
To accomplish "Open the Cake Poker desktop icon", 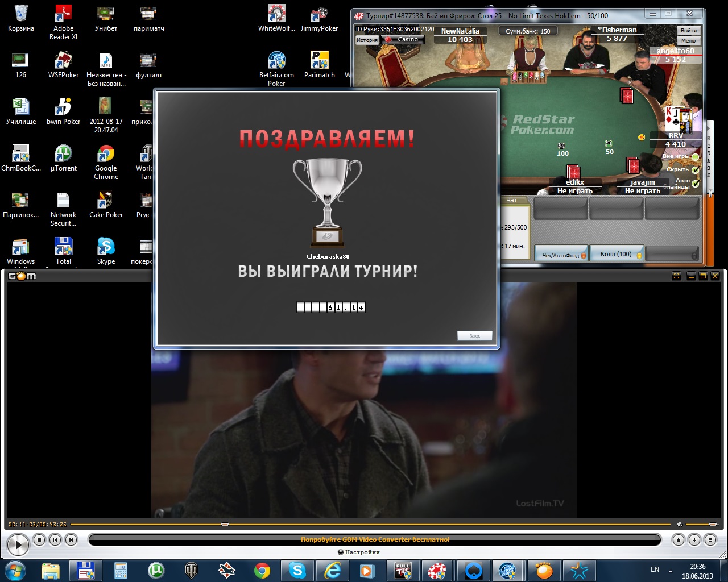I will tap(106, 201).
